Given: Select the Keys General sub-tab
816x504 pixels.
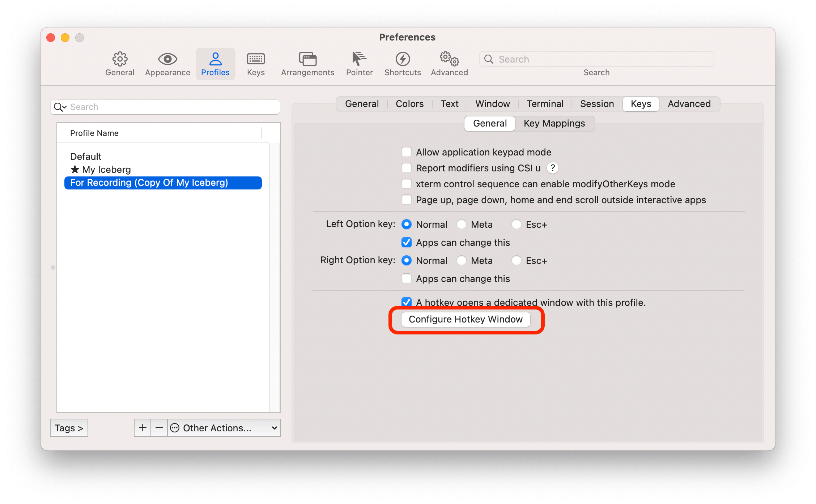Looking at the screenshot, I should (490, 123).
